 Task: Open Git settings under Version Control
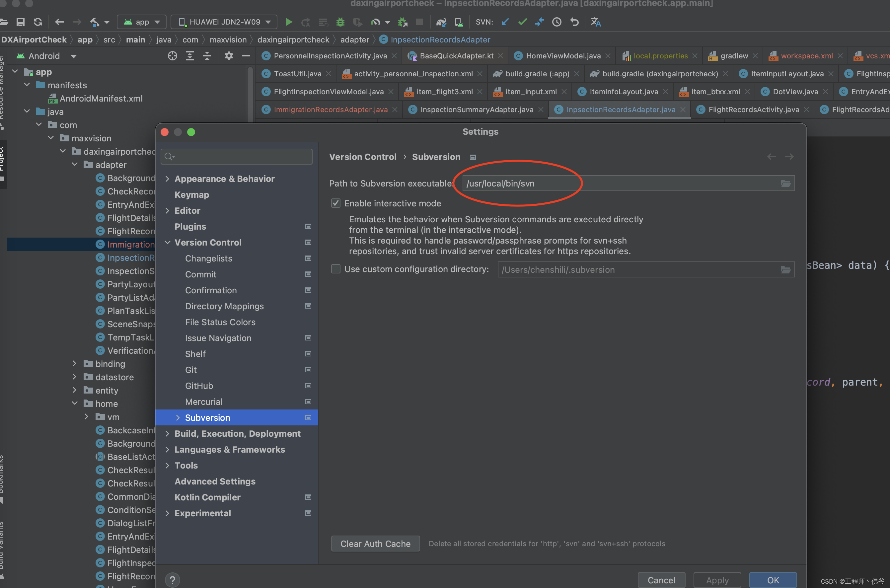191,370
